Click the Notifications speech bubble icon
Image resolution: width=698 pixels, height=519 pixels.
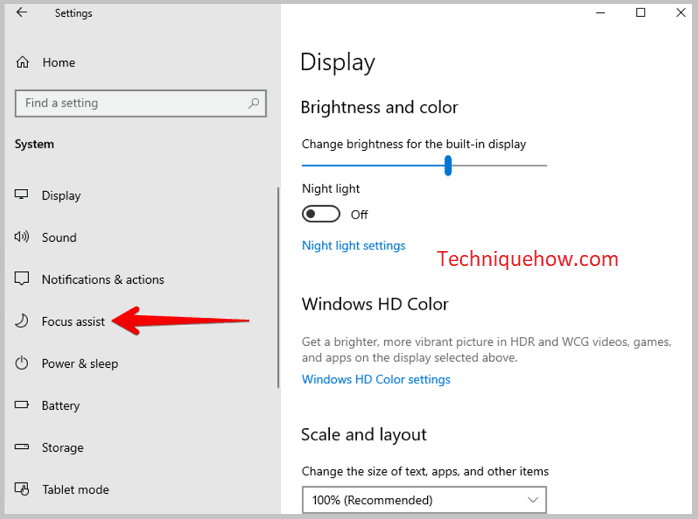pos(21,279)
